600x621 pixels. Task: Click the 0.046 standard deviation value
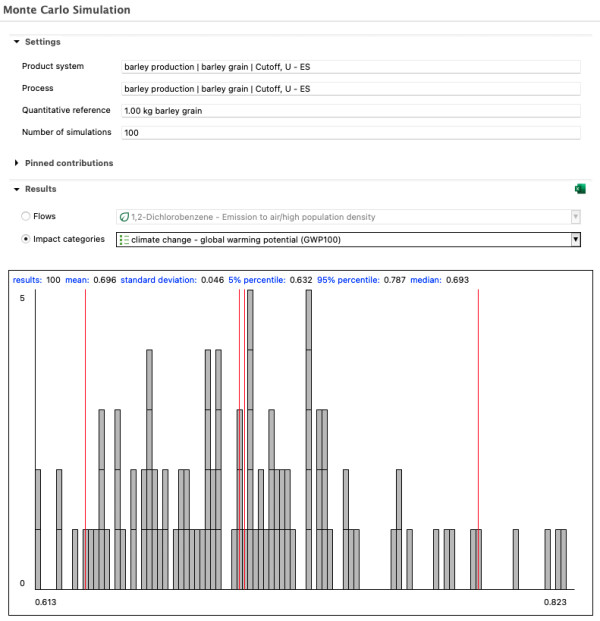click(212, 280)
